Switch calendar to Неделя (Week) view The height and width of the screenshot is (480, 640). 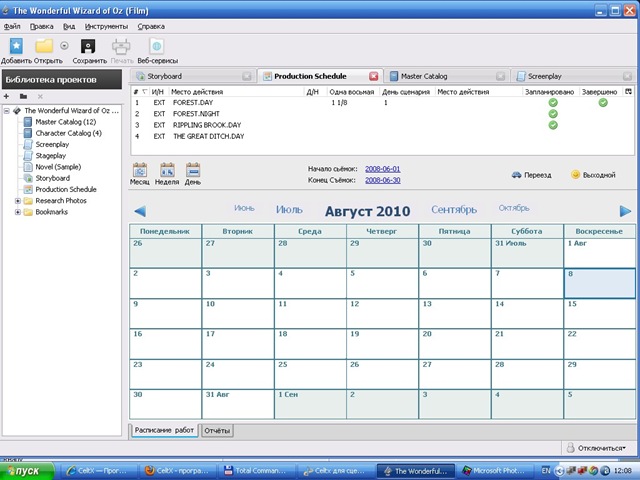pos(166,171)
